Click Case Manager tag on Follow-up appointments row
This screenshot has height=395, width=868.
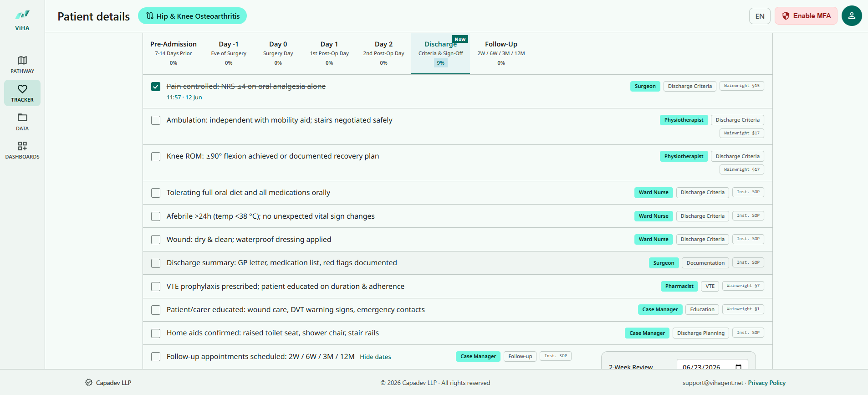tap(478, 356)
